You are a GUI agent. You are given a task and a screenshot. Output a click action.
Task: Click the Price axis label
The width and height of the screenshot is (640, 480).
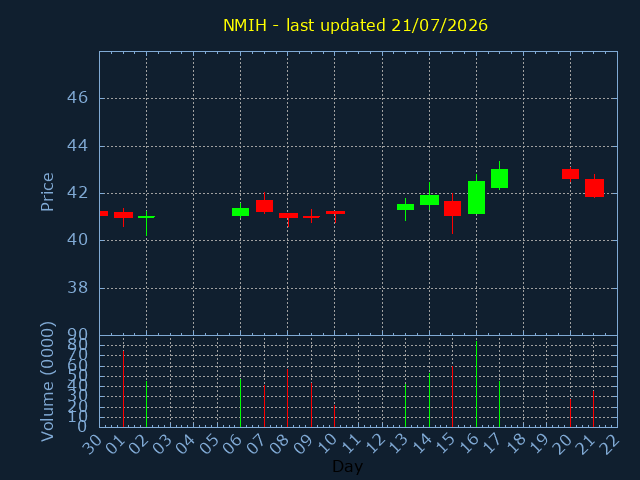click(x=47, y=192)
